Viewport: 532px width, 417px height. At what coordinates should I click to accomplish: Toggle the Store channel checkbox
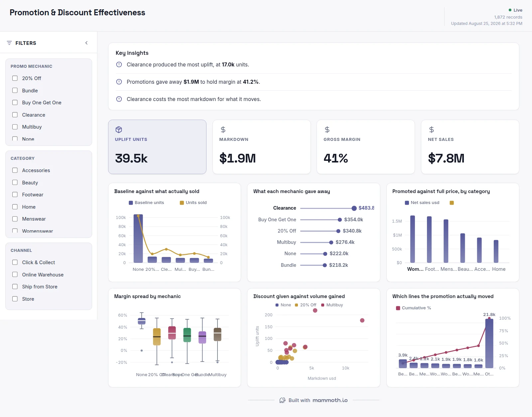pyautogui.click(x=15, y=299)
